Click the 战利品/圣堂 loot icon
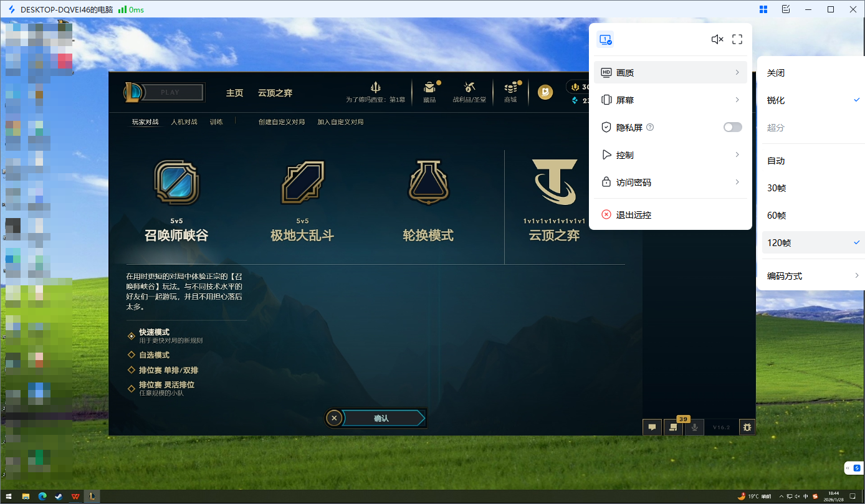The height and width of the screenshot is (504, 865). [x=470, y=90]
